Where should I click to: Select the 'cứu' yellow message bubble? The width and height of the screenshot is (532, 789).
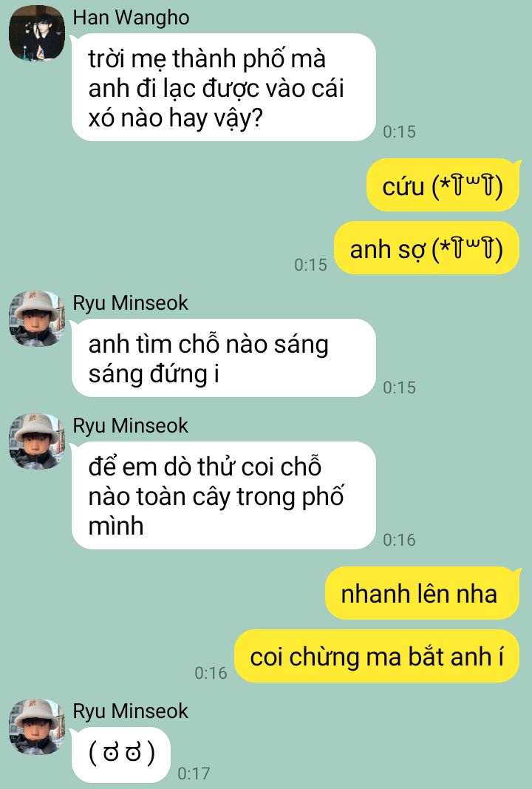coord(443,185)
